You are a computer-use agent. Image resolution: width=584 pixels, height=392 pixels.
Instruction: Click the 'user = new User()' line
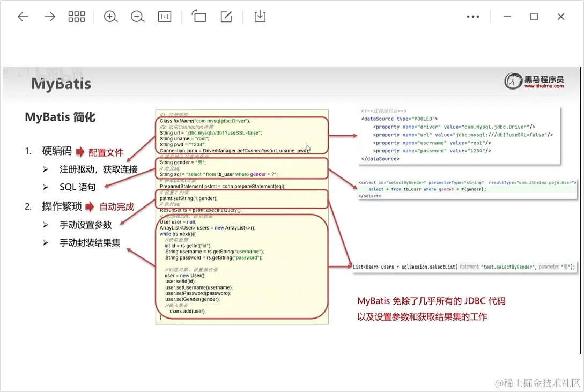point(185,276)
